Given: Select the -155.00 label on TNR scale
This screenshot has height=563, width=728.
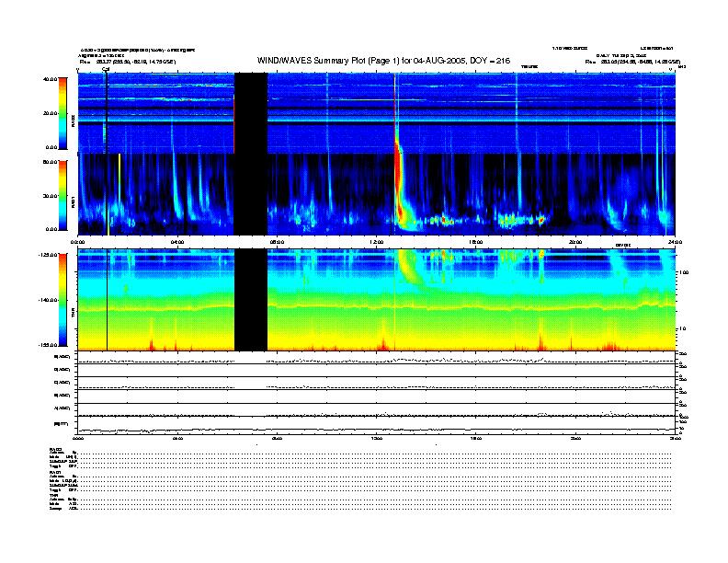Looking at the screenshot, I should 48,345.
